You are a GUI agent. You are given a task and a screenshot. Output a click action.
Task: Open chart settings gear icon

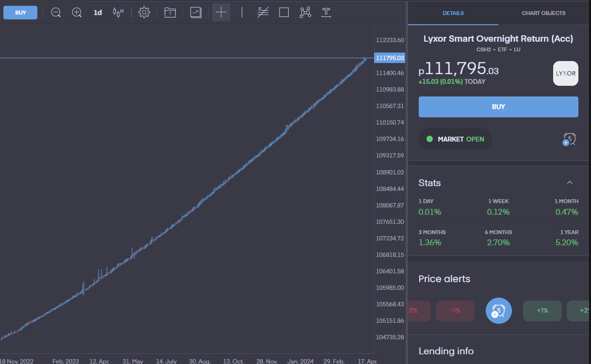pyautogui.click(x=144, y=13)
